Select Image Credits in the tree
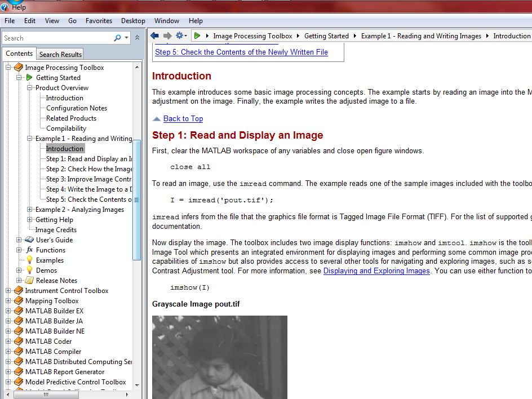This screenshot has width=532, height=399. tap(56, 230)
